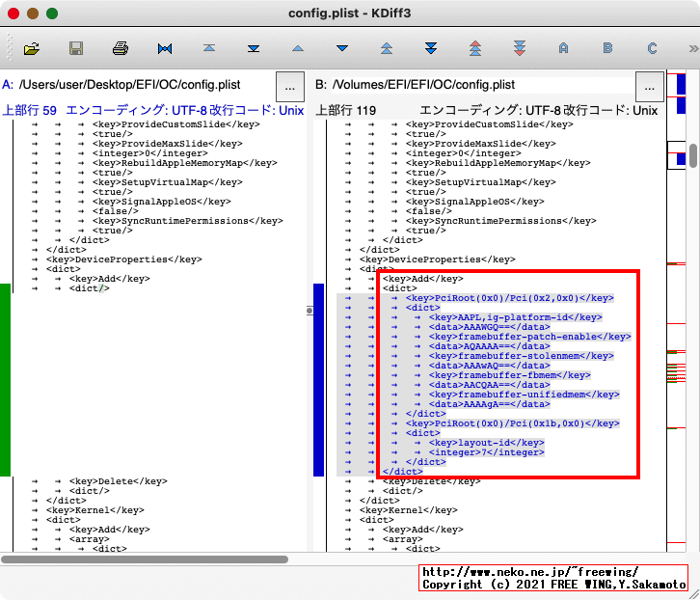Select lines from source C

click(x=652, y=48)
